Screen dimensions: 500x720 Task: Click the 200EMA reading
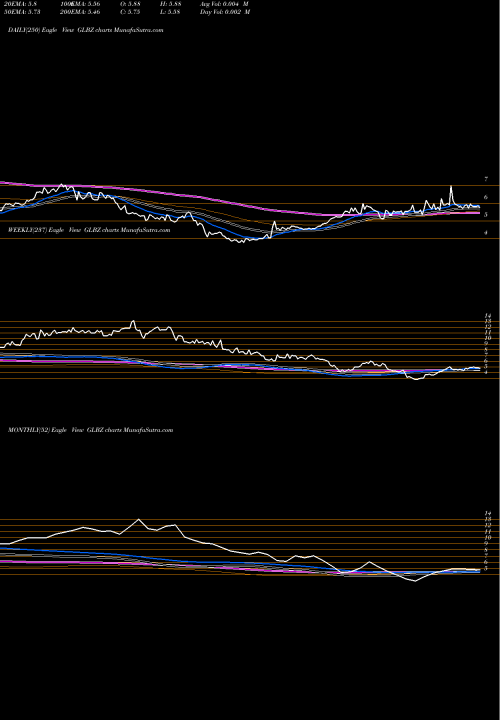(79, 12)
